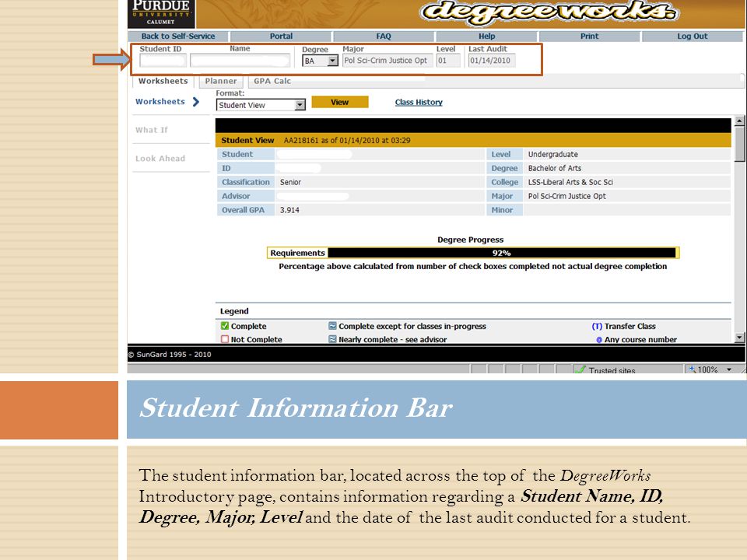Switch to the Planner tab

tap(221, 82)
